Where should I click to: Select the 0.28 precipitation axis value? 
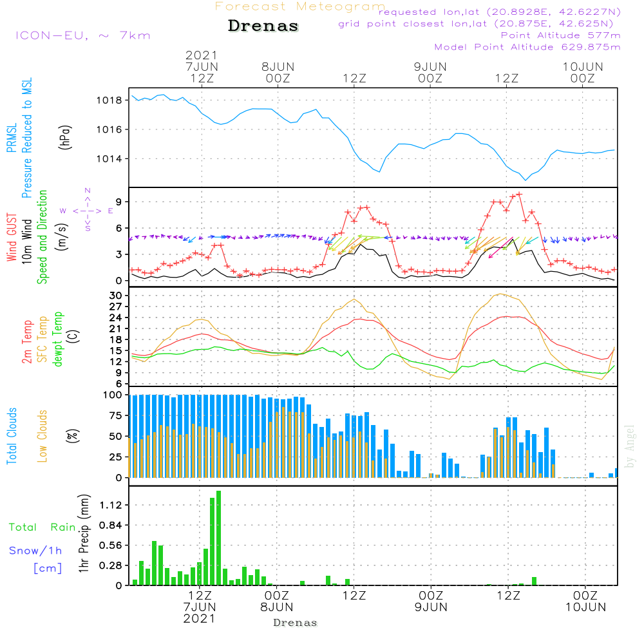[111, 565]
